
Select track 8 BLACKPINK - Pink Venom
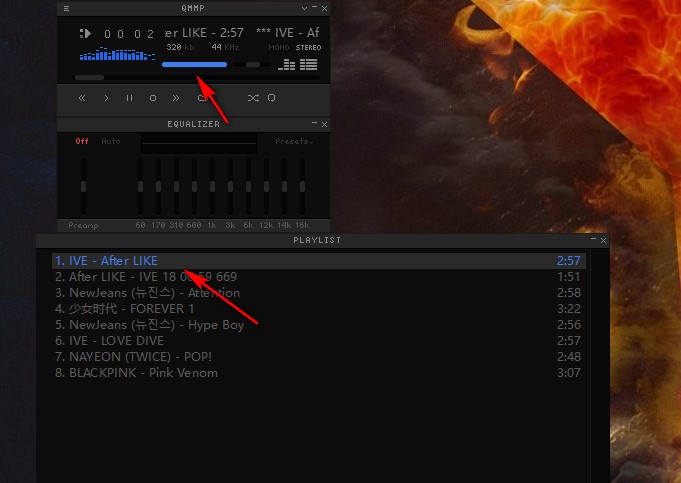click(319, 373)
